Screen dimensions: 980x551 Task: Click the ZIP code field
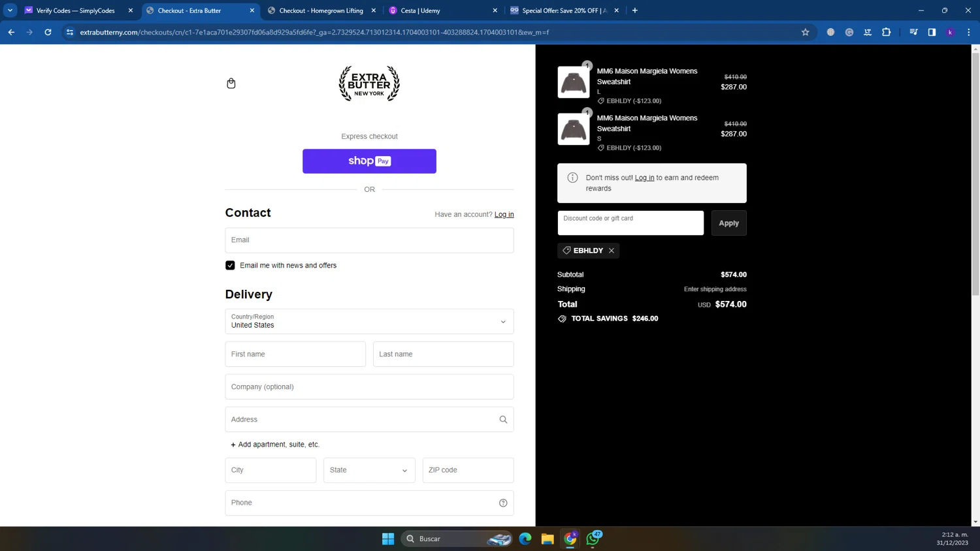[468, 470]
